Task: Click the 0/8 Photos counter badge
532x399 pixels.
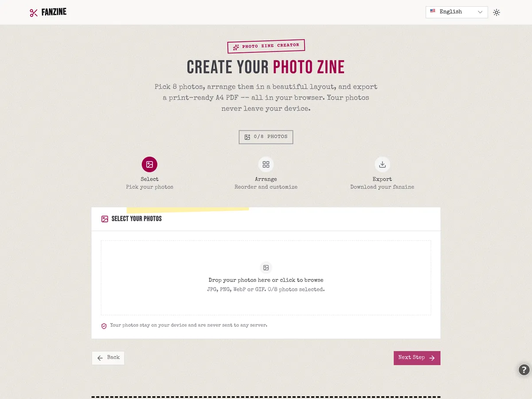Action: coord(266,137)
